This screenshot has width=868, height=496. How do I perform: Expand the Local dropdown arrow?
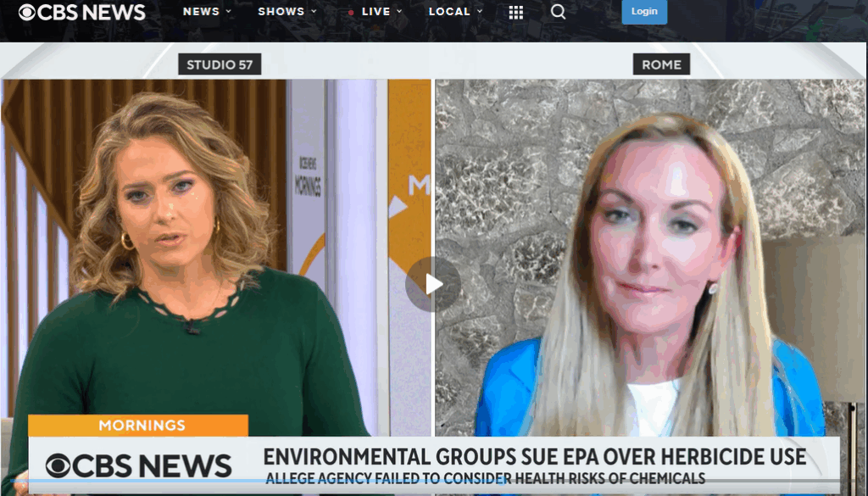coord(480,12)
